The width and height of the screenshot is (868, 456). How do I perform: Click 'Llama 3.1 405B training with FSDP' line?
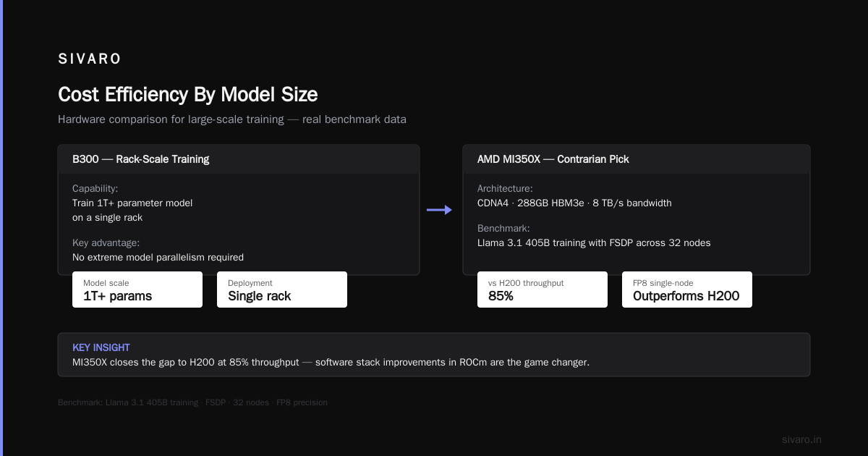coord(594,242)
